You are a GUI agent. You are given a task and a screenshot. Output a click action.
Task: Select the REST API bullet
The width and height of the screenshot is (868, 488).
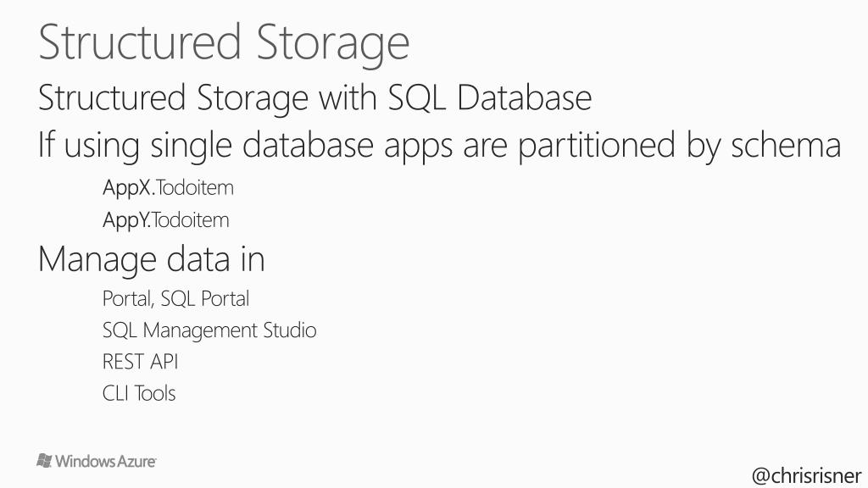coord(140,362)
